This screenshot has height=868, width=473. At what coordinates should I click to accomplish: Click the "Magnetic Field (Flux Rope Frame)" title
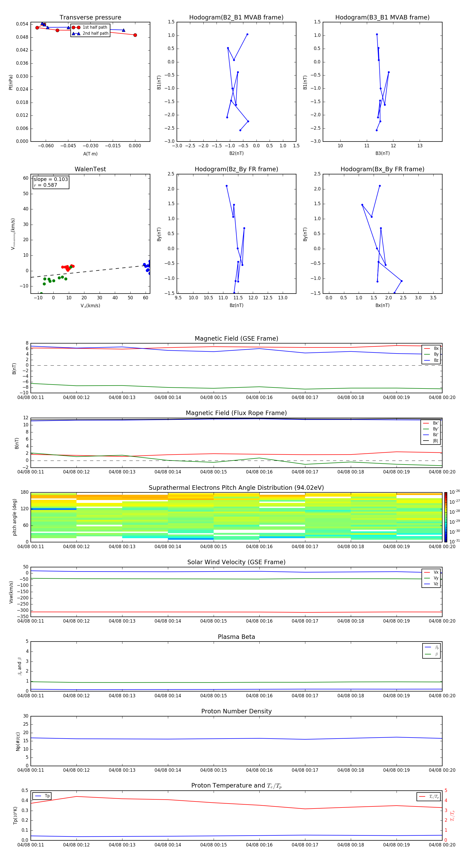[236, 413]
